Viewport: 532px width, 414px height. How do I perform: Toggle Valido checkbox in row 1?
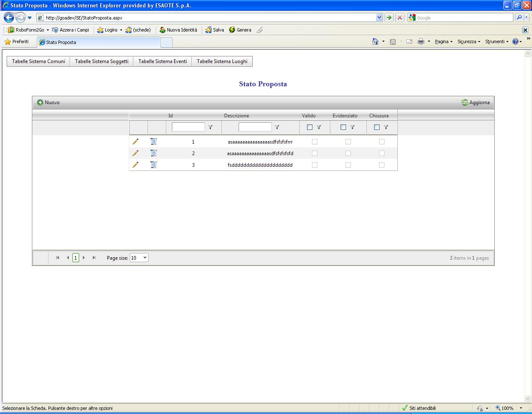click(x=314, y=142)
